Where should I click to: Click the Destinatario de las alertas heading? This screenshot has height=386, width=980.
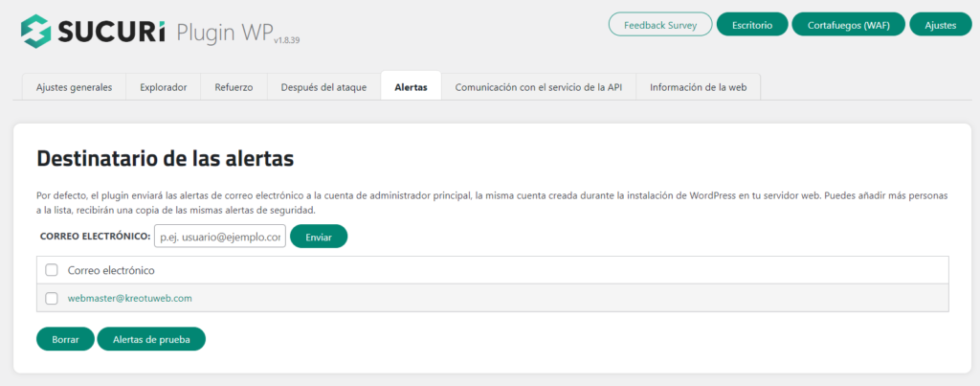(x=165, y=159)
